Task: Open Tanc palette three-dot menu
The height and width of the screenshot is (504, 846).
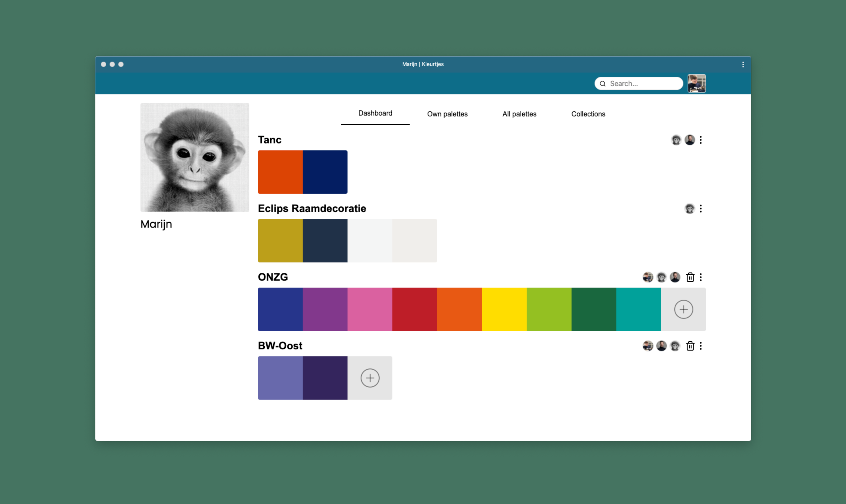Action: pos(701,140)
